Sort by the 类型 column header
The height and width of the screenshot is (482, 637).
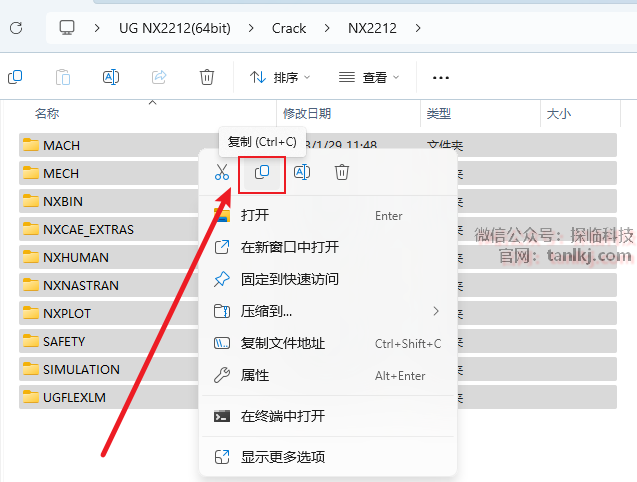[439, 113]
